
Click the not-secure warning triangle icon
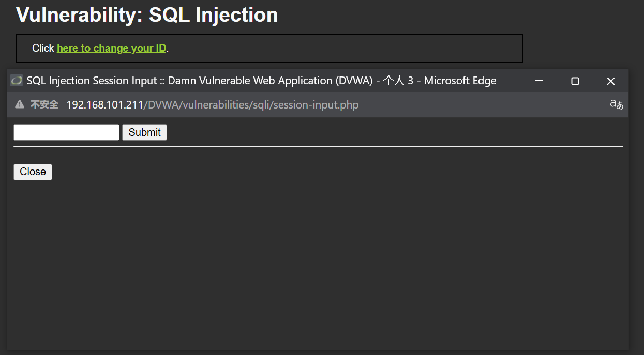point(20,105)
